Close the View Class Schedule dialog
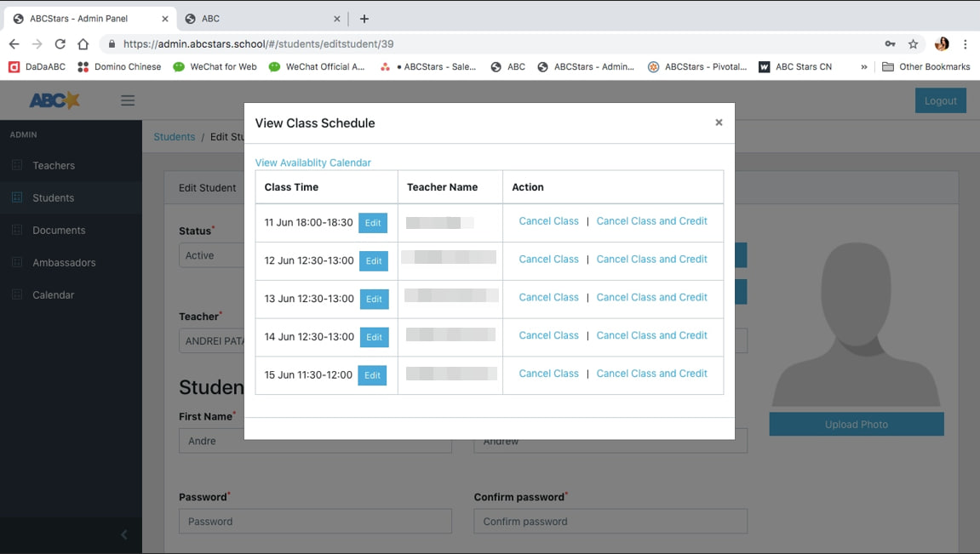 pyautogui.click(x=719, y=123)
